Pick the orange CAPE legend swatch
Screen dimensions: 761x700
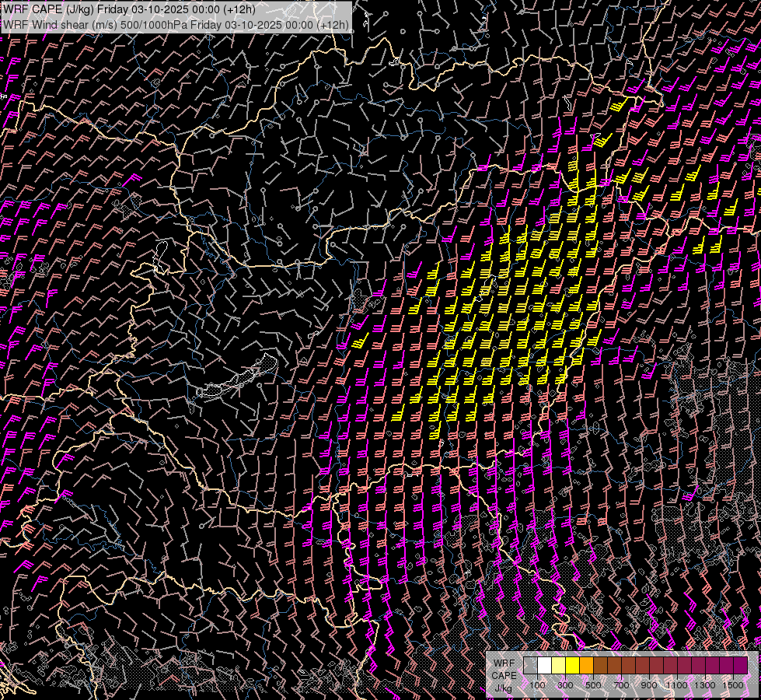click(586, 665)
